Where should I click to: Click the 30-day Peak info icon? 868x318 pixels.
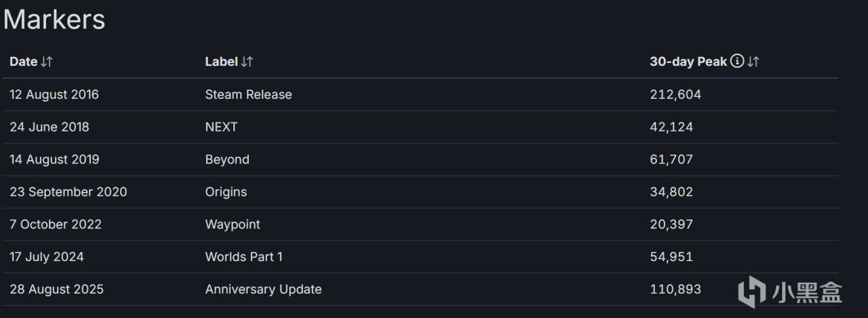point(737,62)
